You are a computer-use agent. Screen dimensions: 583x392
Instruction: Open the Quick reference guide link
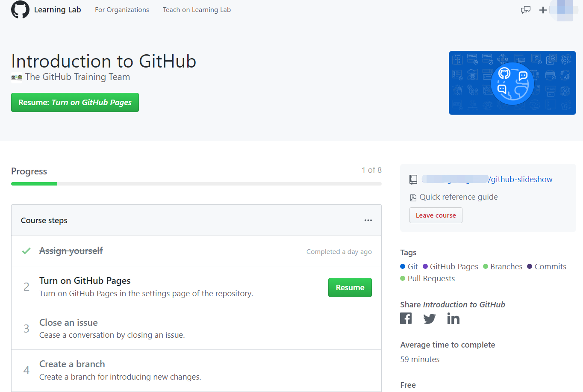coord(458,197)
